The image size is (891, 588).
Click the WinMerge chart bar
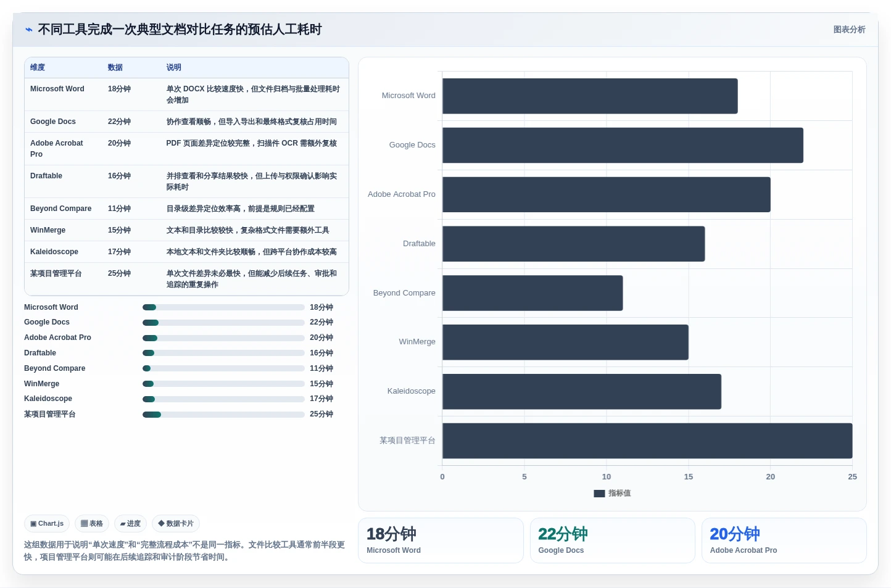point(565,342)
